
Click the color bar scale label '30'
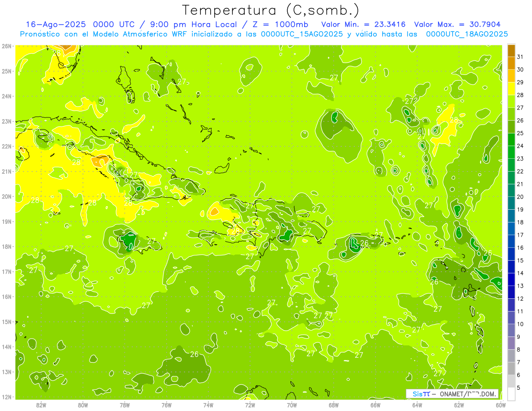[x=520, y=70]
